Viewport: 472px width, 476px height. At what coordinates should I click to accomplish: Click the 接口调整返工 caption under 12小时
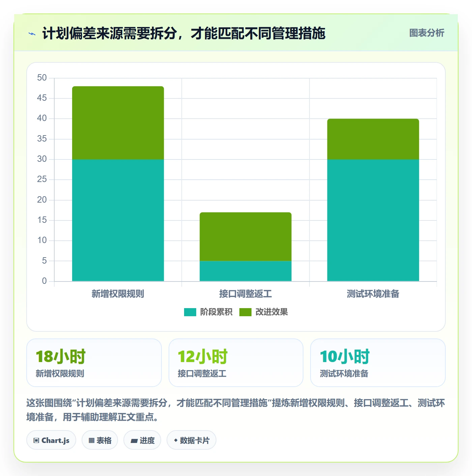[x=202, y=374]
